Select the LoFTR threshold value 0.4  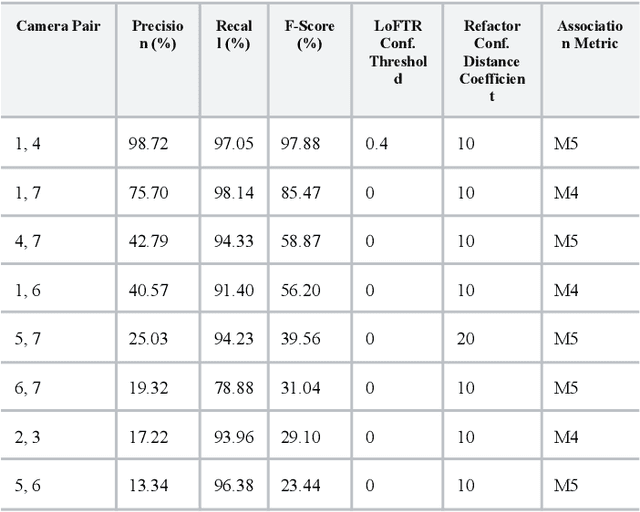[376, 144]
